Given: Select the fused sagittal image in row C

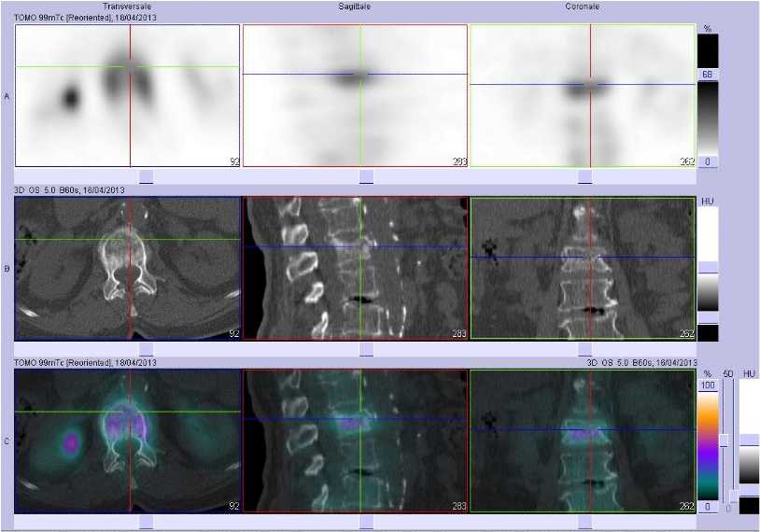Looking at the screenshot, I should pyautogui.click(x=355, y=441).
